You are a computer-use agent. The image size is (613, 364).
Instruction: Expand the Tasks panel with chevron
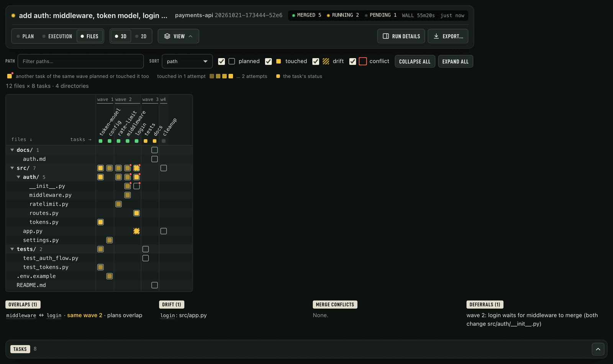click(598, 349)
